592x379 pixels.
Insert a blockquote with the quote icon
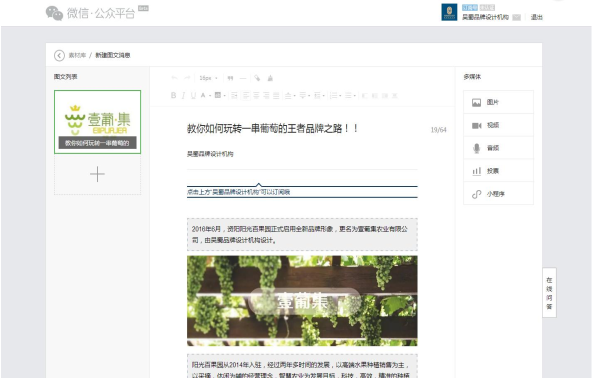pyautogui.click(x=230, y=78)
